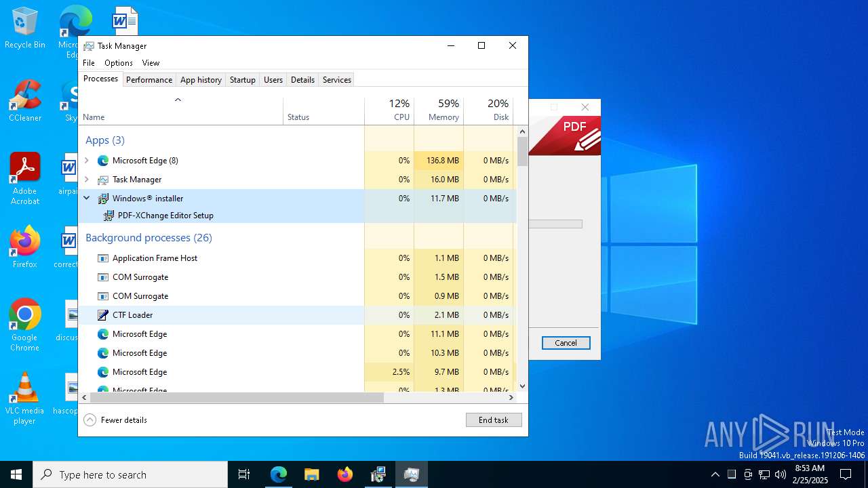The height and width of the screenshot is (488, 868).
Task: Collapse the Windows installer group
Action: pos(87,199)
